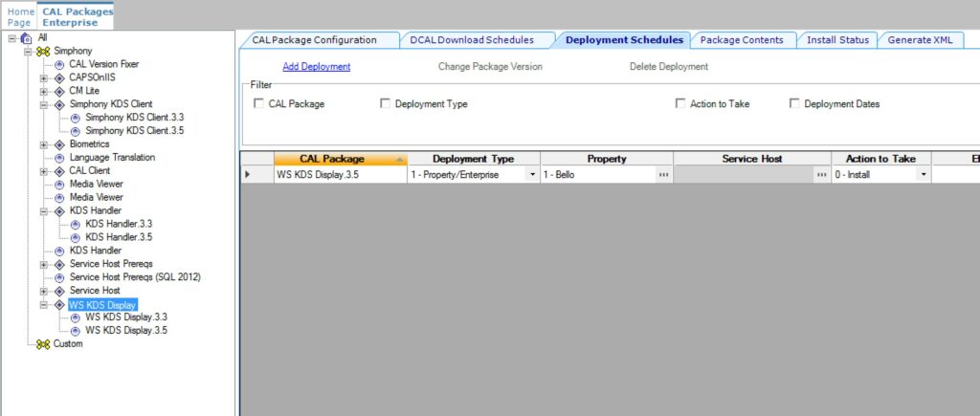This screenshot has width=980, height=416.
Task: Click the Simphony KDS Client diamond icon
Action: [59, 104]
